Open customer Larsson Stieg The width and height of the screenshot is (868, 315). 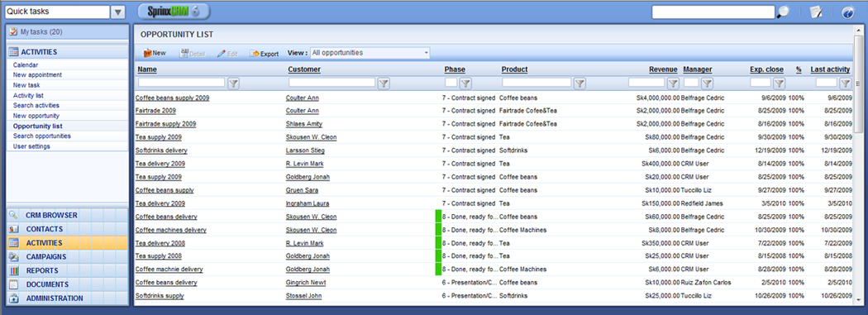[305, 150]
